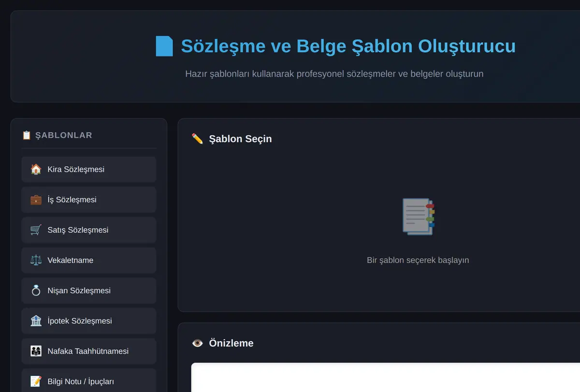Click the eye icon next to Önizleme
580x392 pixels.
[x=197, y=343]
